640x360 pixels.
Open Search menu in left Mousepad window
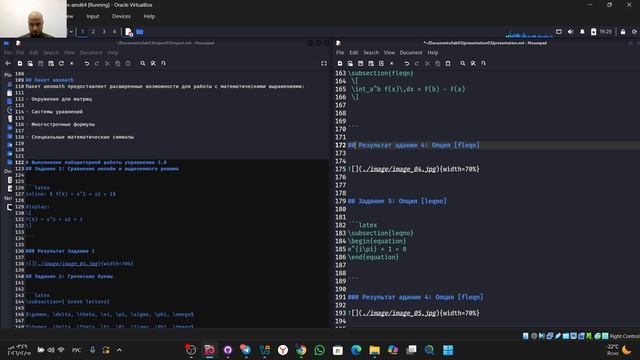51,53
